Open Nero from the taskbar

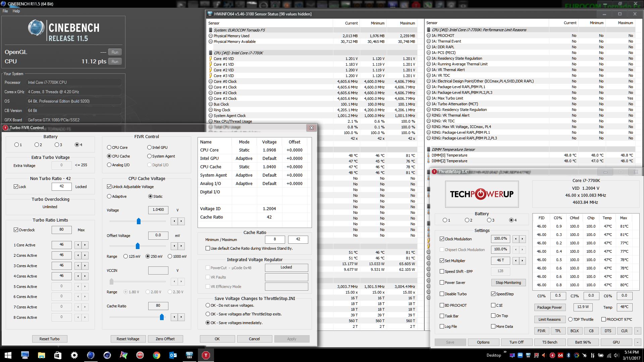coord(140,355)
